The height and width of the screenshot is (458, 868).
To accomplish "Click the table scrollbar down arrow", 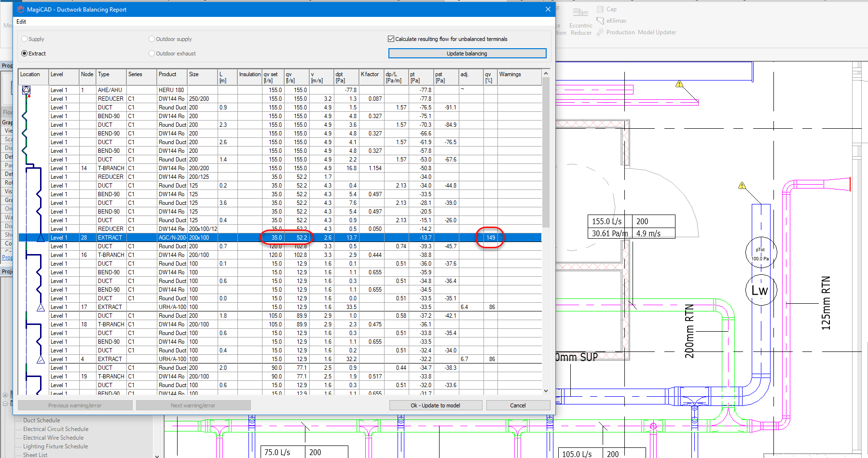I will (x=546, y=391).
